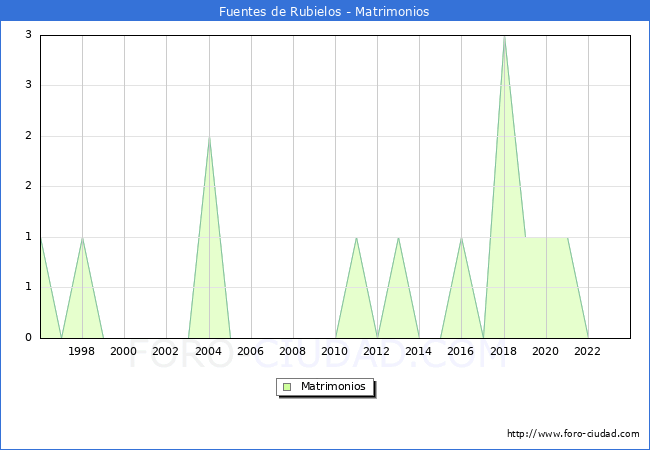The height and width of the screenshot is (450, 650).
Task: Select the 2020 x-axis year label
Action: click(x=546, y=351)
